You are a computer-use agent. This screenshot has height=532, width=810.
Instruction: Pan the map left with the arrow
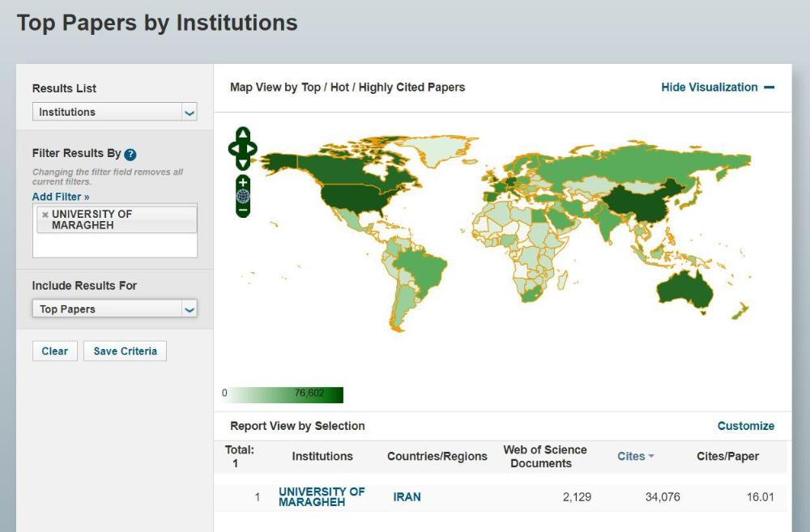233,149
